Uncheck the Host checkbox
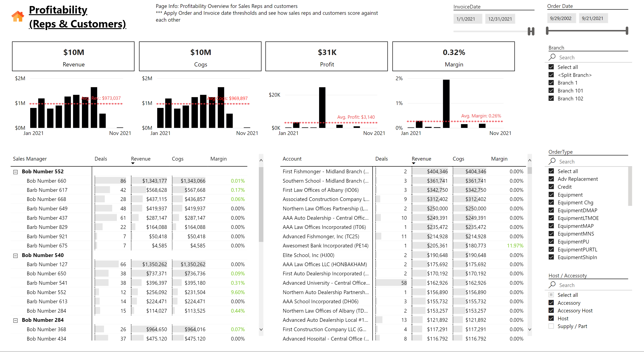Viewport: 644px width, 352px height. (551, 318)
